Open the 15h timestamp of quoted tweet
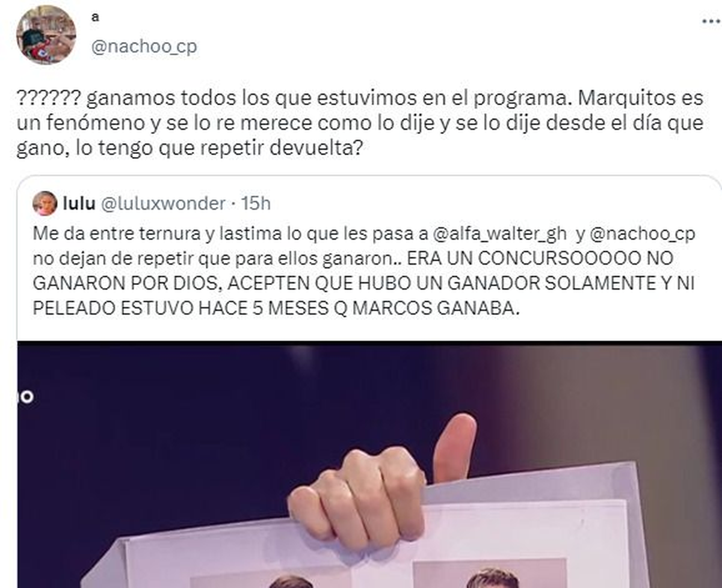Screen dimensions: 722x588 click(x=256, y=204)
